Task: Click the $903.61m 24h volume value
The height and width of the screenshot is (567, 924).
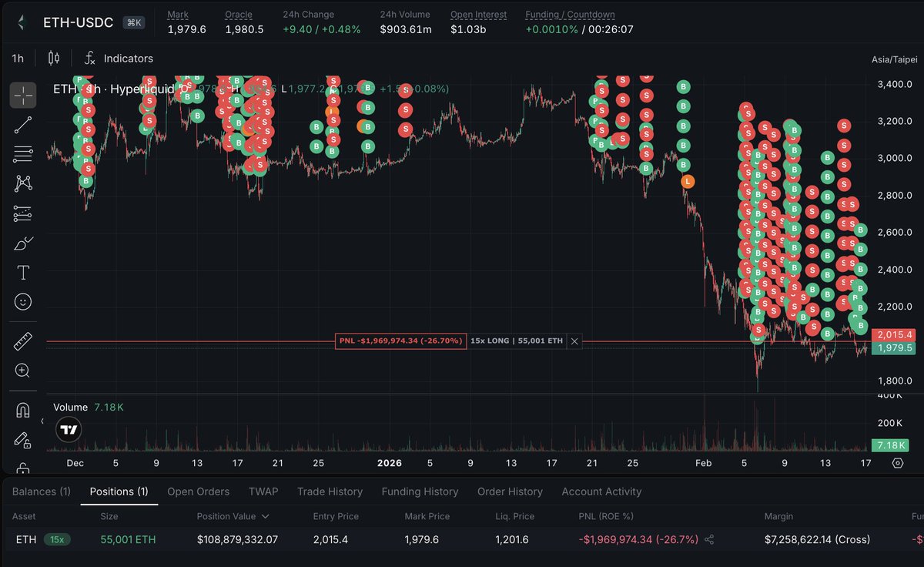Action: click(406, 29)
